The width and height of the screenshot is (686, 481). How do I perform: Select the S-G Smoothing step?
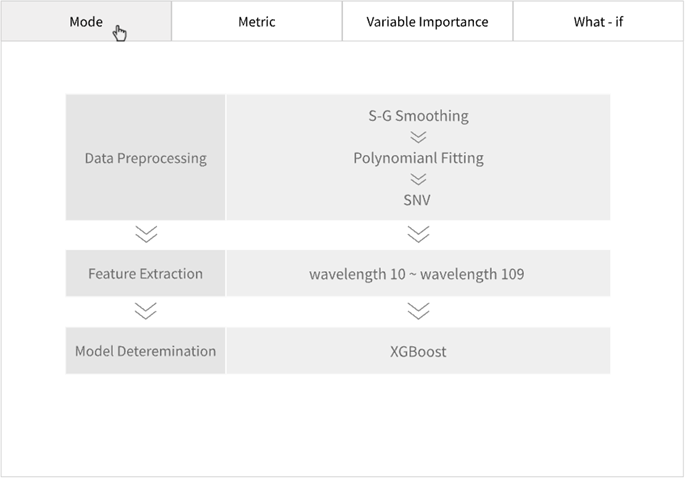point(418,116)
